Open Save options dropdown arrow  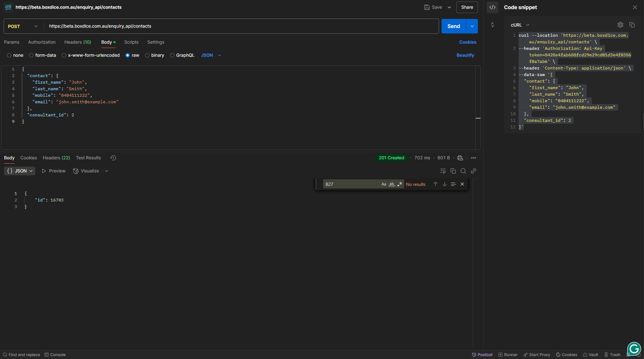pyautogui.click(x=449, y=7)
